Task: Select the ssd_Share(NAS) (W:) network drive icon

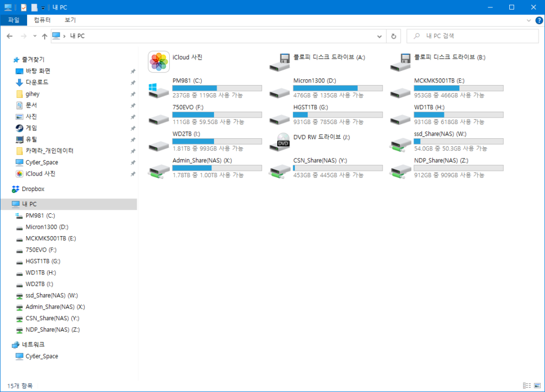Action: tap(400, 142)
